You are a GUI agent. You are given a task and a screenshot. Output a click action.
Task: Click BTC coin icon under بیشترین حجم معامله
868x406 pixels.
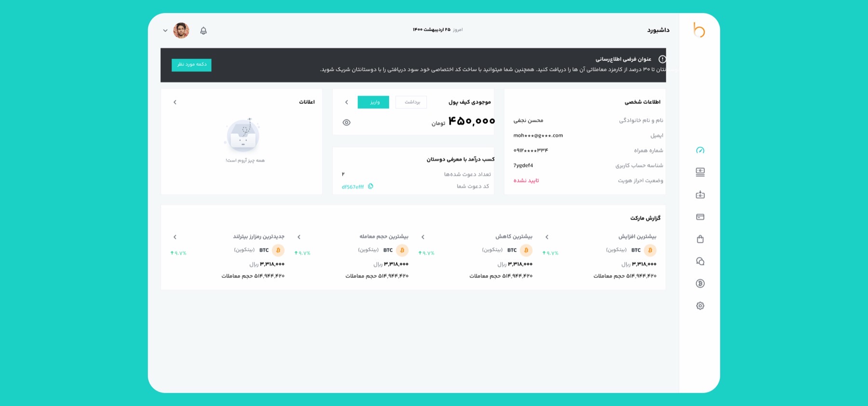pos(402,250)
